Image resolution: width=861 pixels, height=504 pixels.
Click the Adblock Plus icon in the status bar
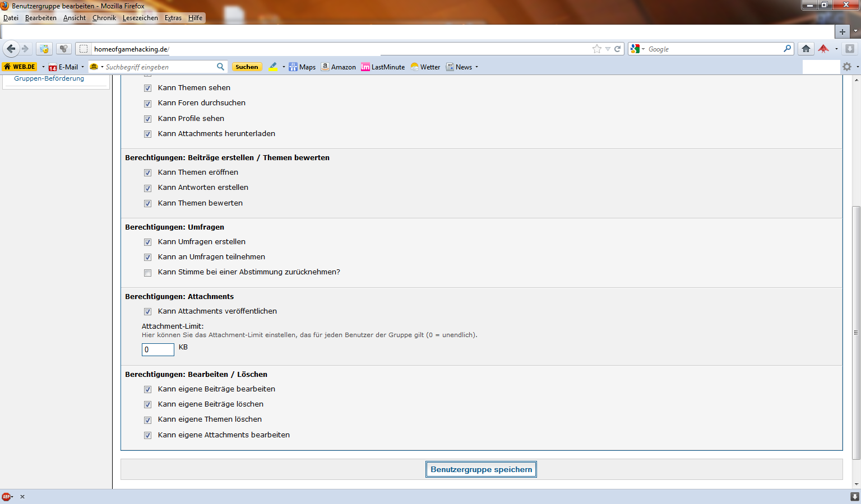[x=6, y=497]
